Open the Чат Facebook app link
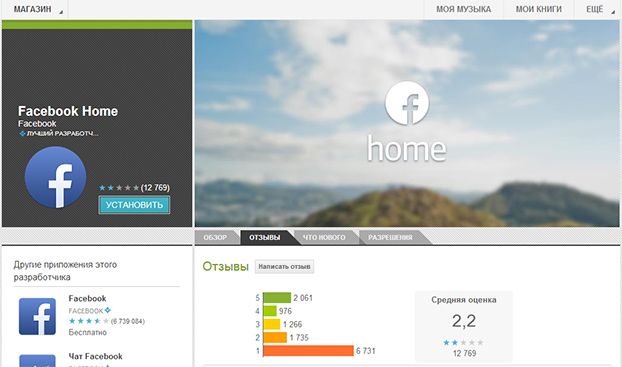The height and width of the screenshot is (367, 622). coord(95,356)
